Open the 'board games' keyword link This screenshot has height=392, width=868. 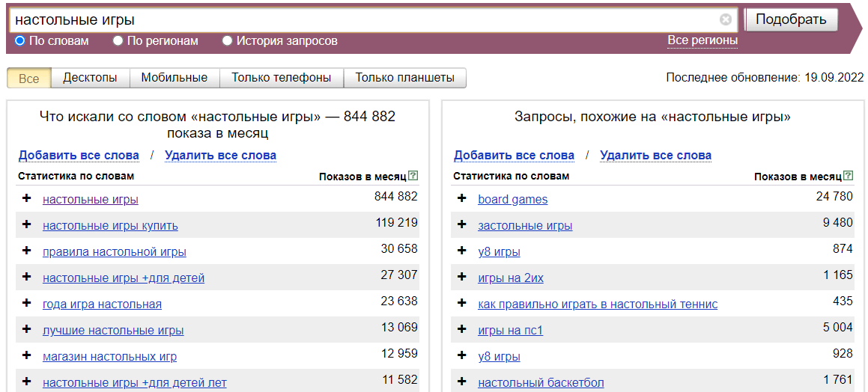512,200
